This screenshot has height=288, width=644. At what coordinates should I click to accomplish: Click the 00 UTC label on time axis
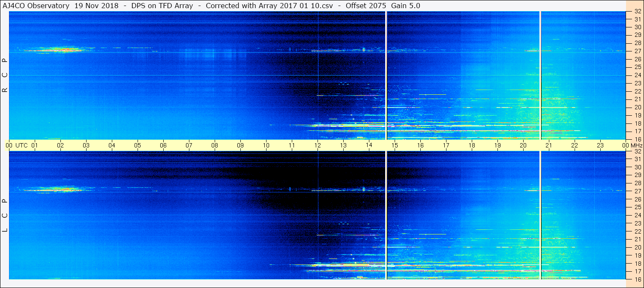[x=17, y=145]
